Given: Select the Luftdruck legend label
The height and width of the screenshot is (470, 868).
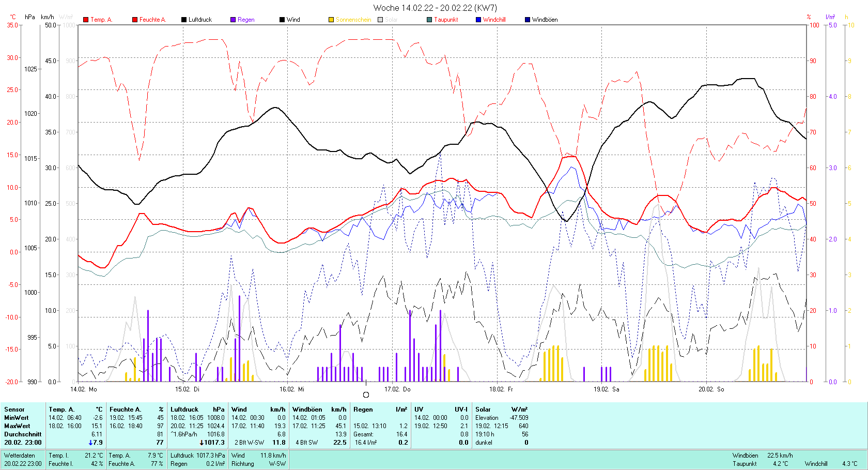Looking at the screenshot, I should pos(200,20).
